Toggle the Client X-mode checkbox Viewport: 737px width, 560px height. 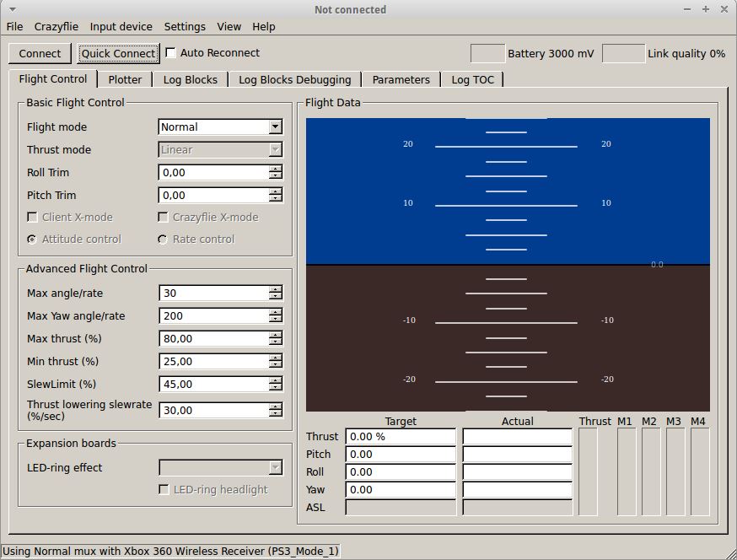click(x=33, y=218)
